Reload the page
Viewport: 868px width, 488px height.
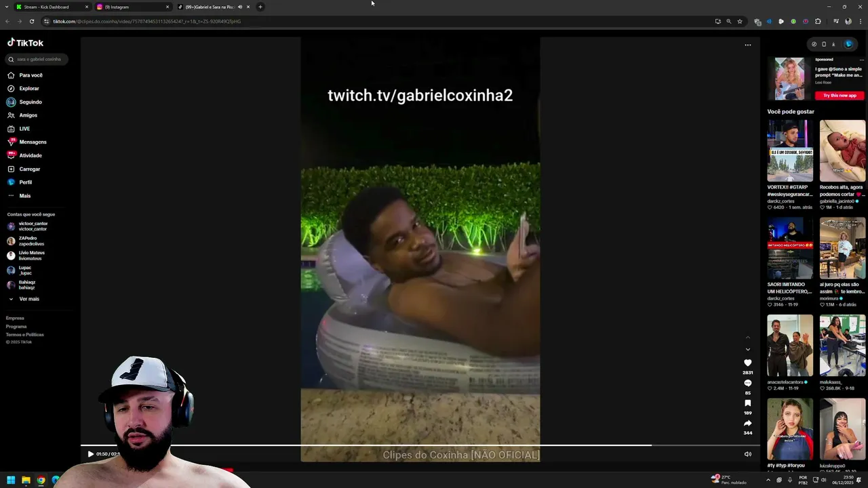tap(31, 21)
